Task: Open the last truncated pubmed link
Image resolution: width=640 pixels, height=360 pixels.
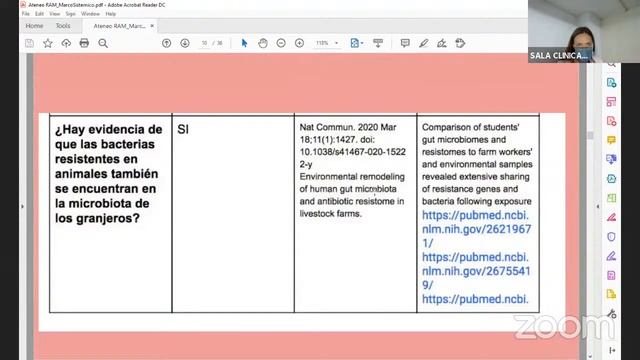Action: pyautogui.click(x=475, y=299)
